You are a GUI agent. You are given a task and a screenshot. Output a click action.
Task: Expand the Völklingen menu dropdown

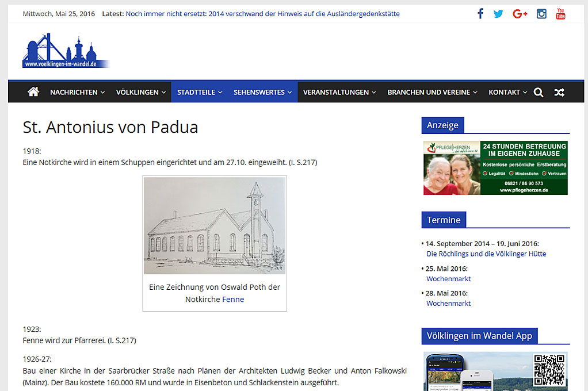[140, 92]
